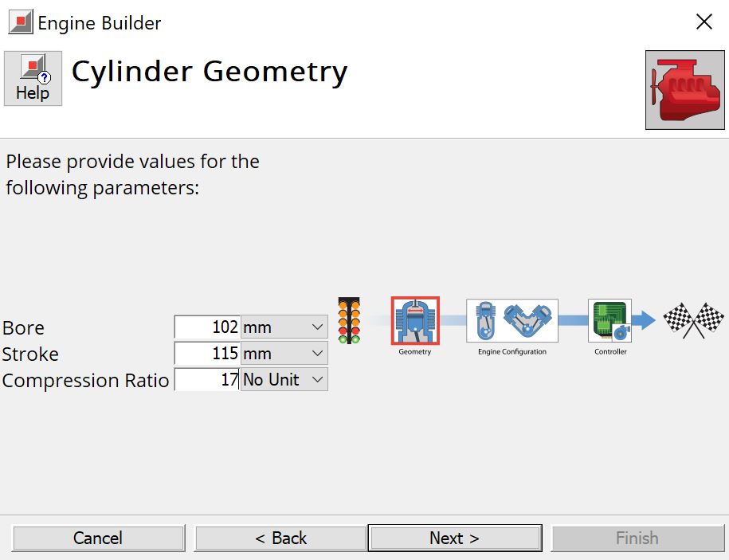Click the traffic light start icon
Screen dimensions: 729x560
tap(348, 319)
